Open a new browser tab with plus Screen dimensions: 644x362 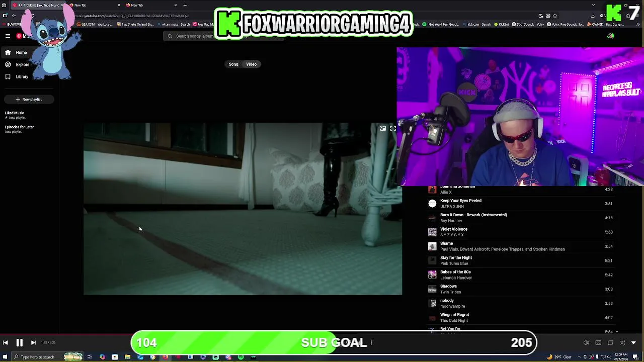point(185,5)
